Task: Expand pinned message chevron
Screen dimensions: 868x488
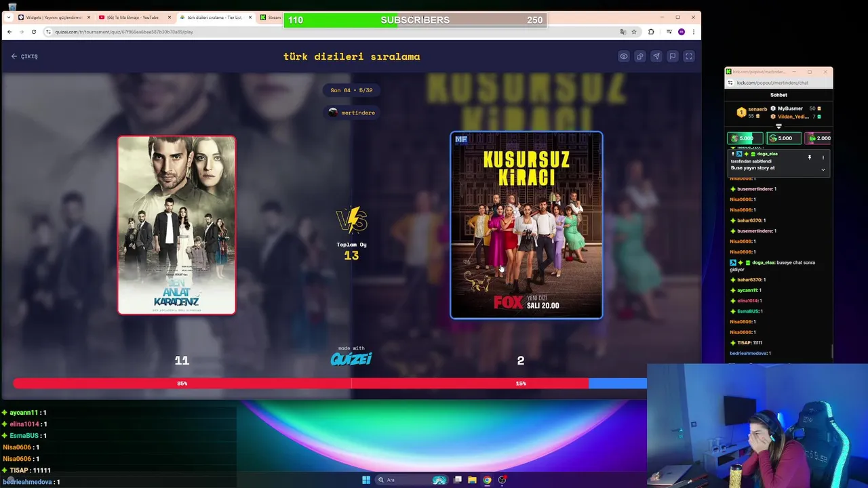Action: click(x=823, y=169)
